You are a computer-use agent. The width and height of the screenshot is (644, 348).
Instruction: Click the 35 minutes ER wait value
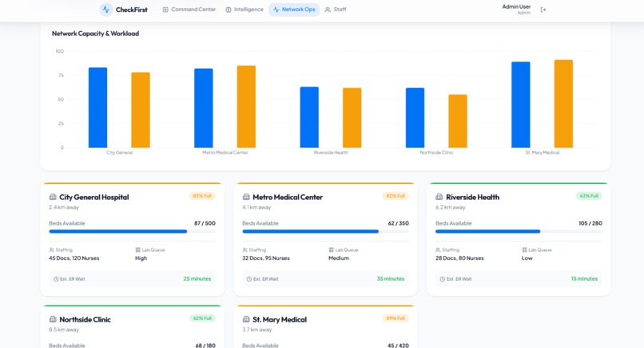(391, 279)
